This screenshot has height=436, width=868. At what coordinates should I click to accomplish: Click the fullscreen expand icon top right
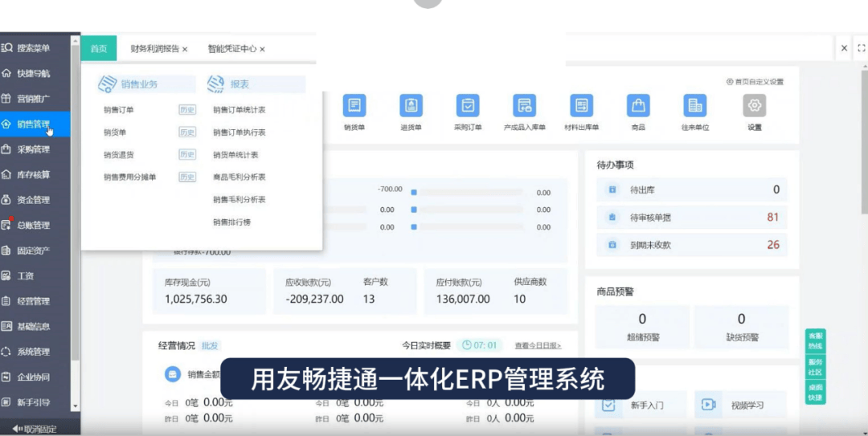tap(861, 48)
